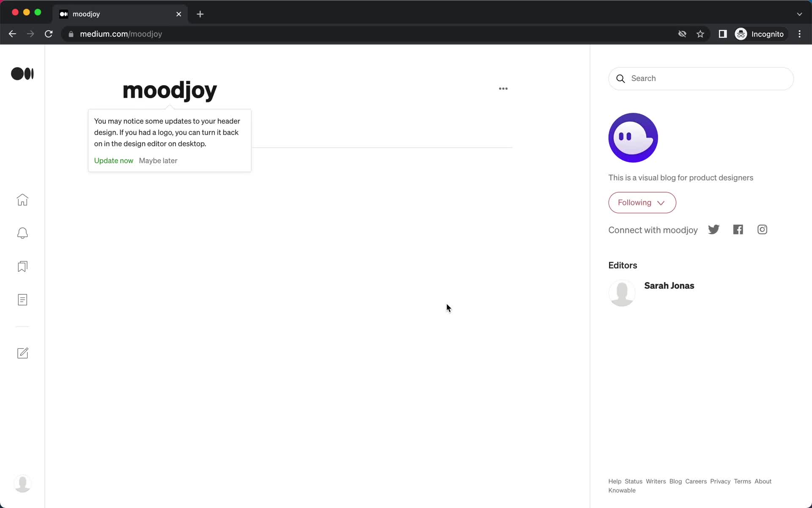Click the write/compose pencil icon
Image resolution: width=812 pixels, height=508 pixels.
coord(22,353)
